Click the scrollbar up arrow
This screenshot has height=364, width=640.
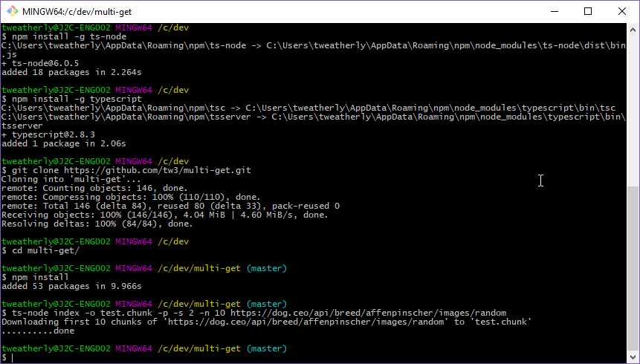(633, 30)
